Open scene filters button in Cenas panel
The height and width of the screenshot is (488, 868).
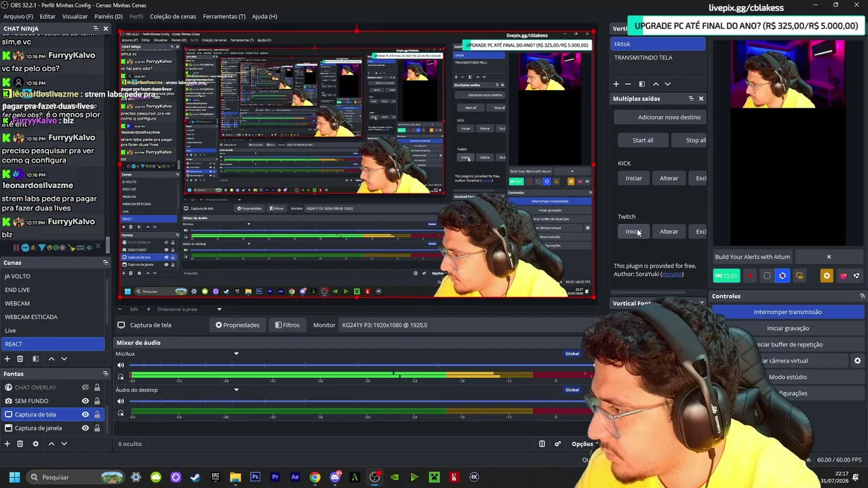point(35,359)
